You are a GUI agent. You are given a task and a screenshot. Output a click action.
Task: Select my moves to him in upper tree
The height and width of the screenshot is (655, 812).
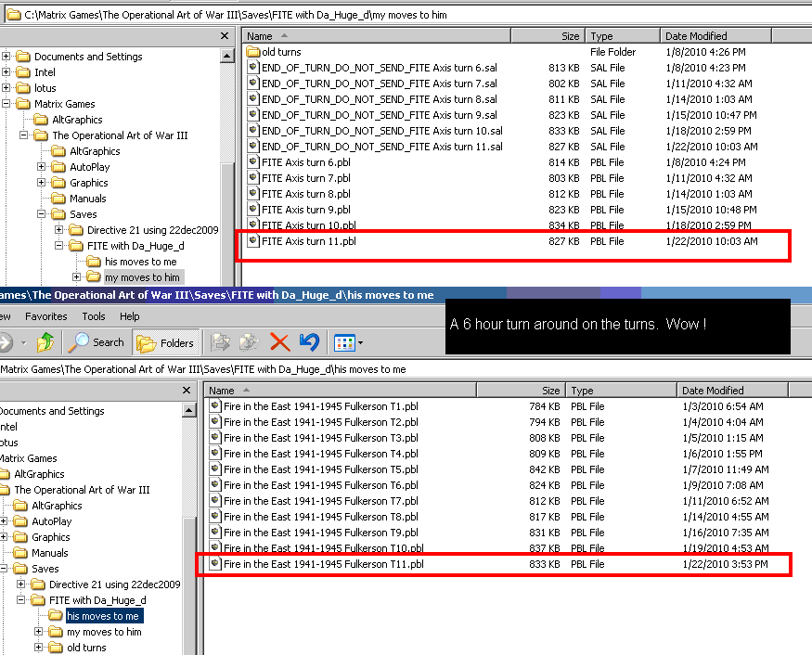coord(142,277)
